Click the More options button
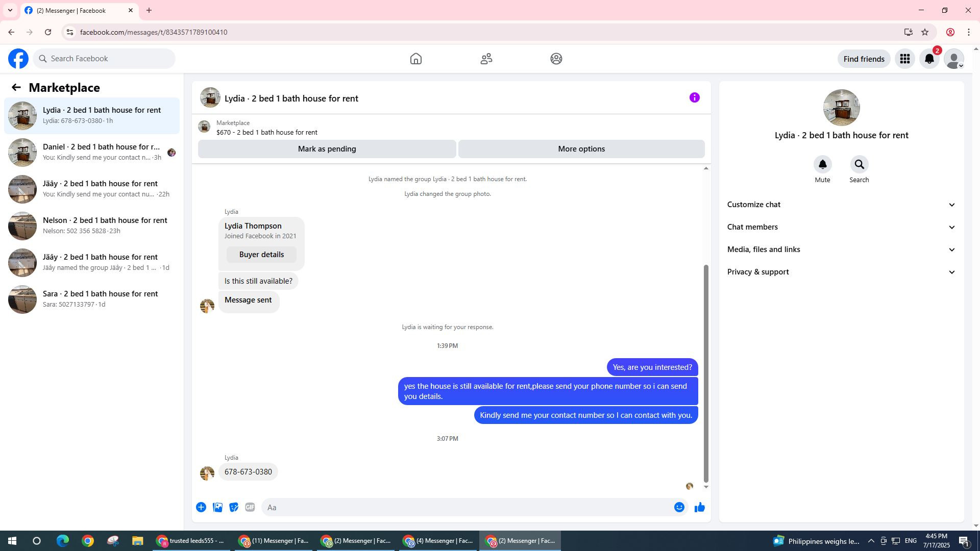The width and height of the screenshot is (980, 551). [581, 149]
